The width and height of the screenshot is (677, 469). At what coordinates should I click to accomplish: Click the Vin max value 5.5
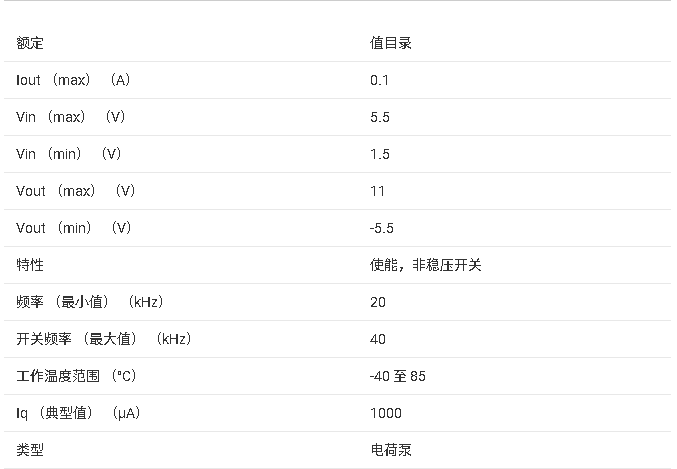tap(379, 117)
